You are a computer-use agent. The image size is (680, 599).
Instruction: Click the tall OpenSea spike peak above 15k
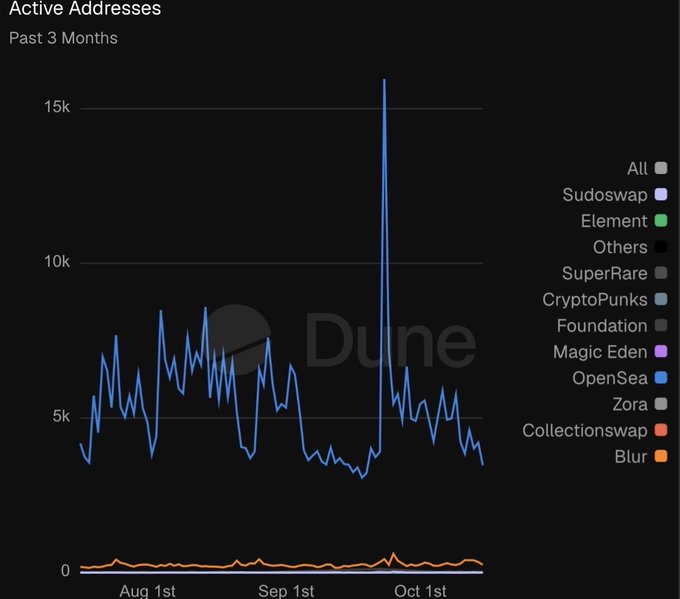(384, 80)
